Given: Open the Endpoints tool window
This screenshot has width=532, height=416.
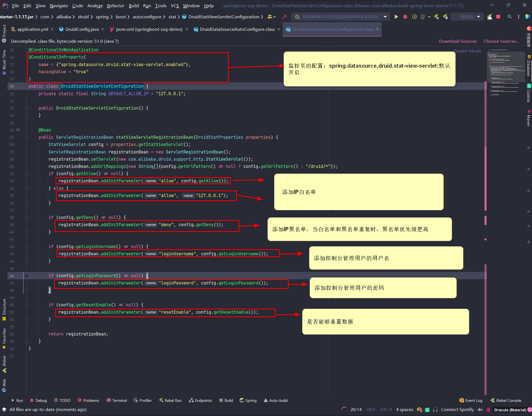Looking at the screenshot, I should click(x=200, y=400).
